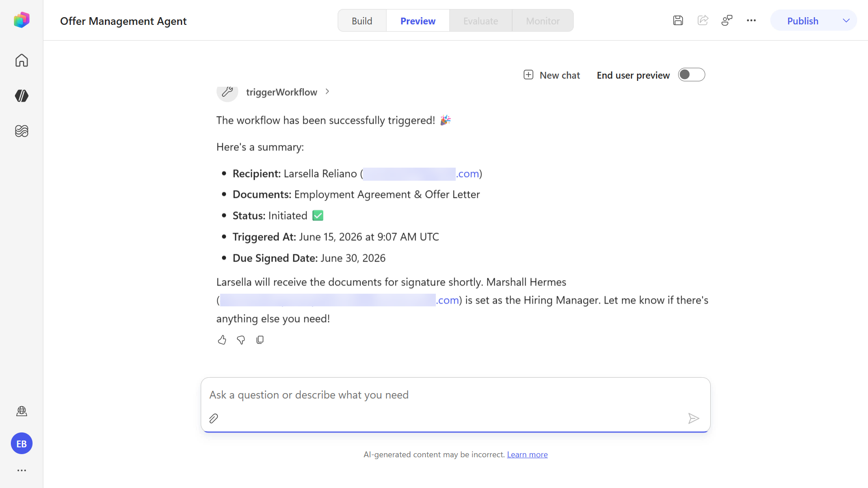The width and height of the screenshot is (868, 488).
Task: Open the Home icon in sidebar
Action: tap(21, 60)
